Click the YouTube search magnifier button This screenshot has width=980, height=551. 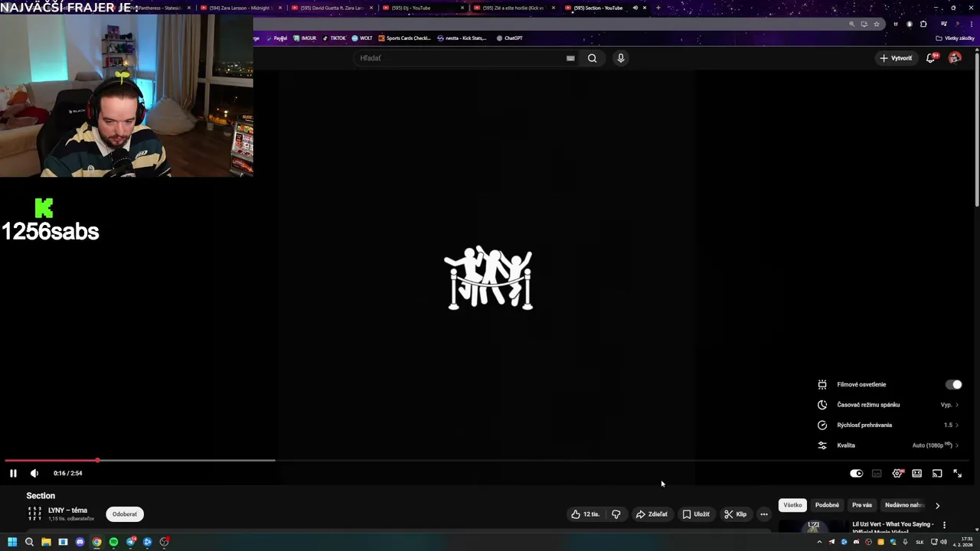tap(592, 58)
